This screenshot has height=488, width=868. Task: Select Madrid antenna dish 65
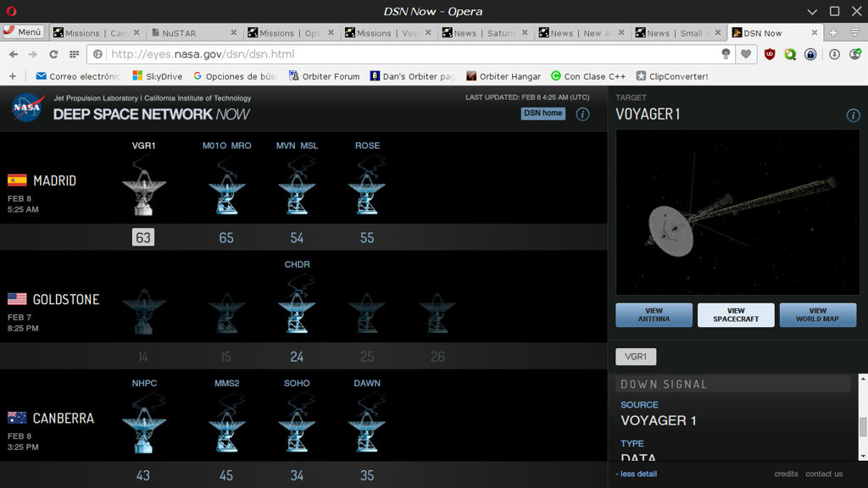click(226, 194)
